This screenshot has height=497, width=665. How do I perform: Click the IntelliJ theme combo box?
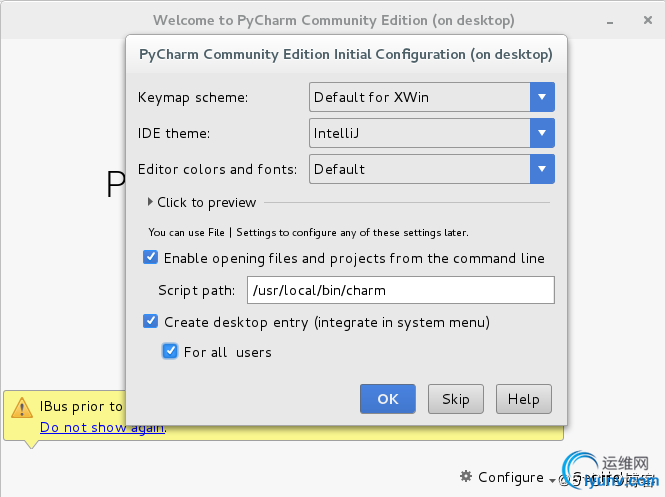[x=432, y=133]
